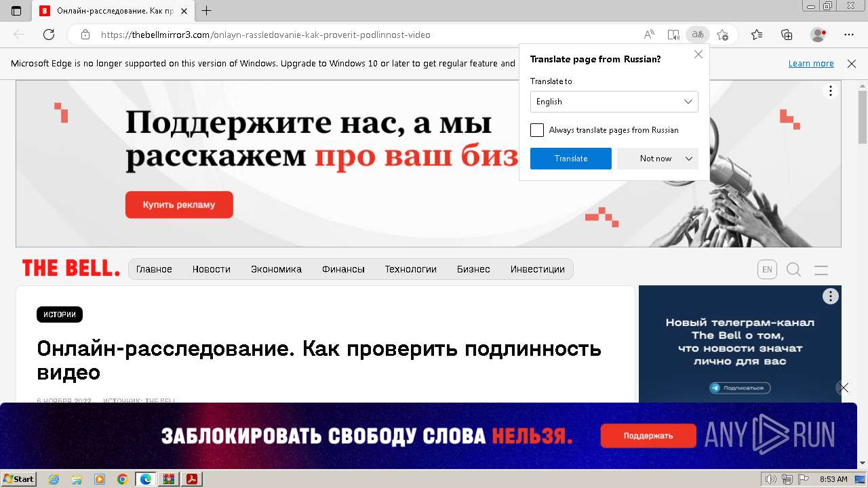Click the Поддержать button in banner

pyautogui.click(x=648, y=436)
